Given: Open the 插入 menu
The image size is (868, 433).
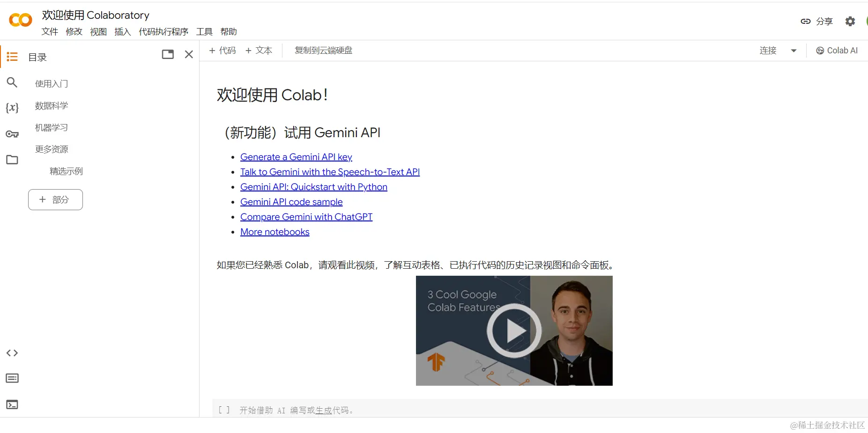Looking at the screenshot, I should tap(122, 31).
